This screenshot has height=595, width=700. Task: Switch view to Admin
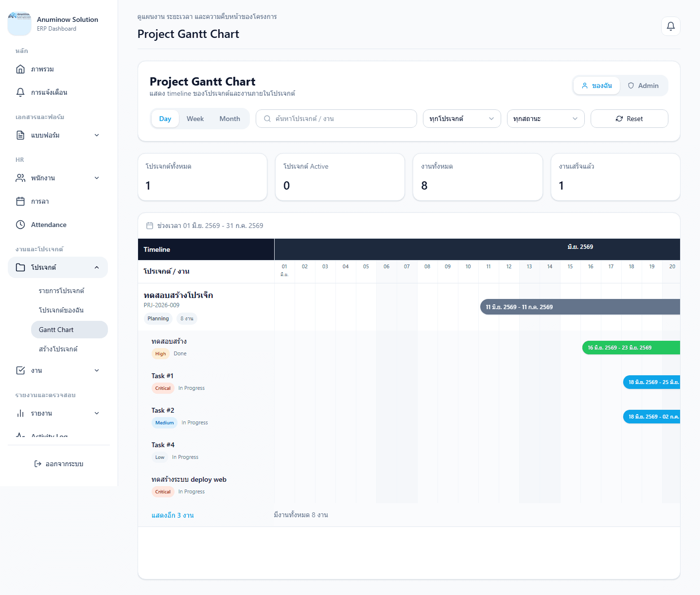[x=643, y=86]
